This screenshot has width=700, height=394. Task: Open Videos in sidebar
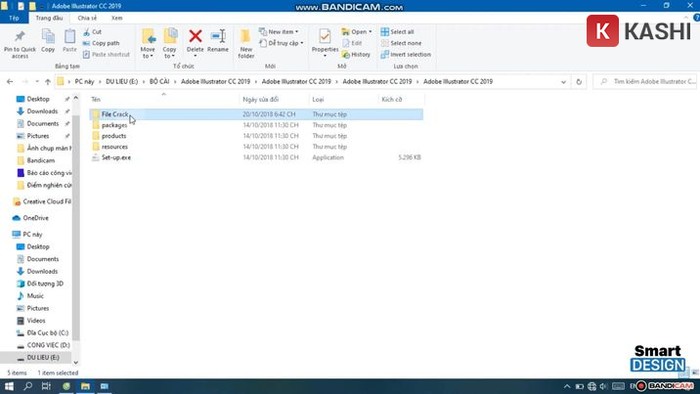click(x=36, y=321)
